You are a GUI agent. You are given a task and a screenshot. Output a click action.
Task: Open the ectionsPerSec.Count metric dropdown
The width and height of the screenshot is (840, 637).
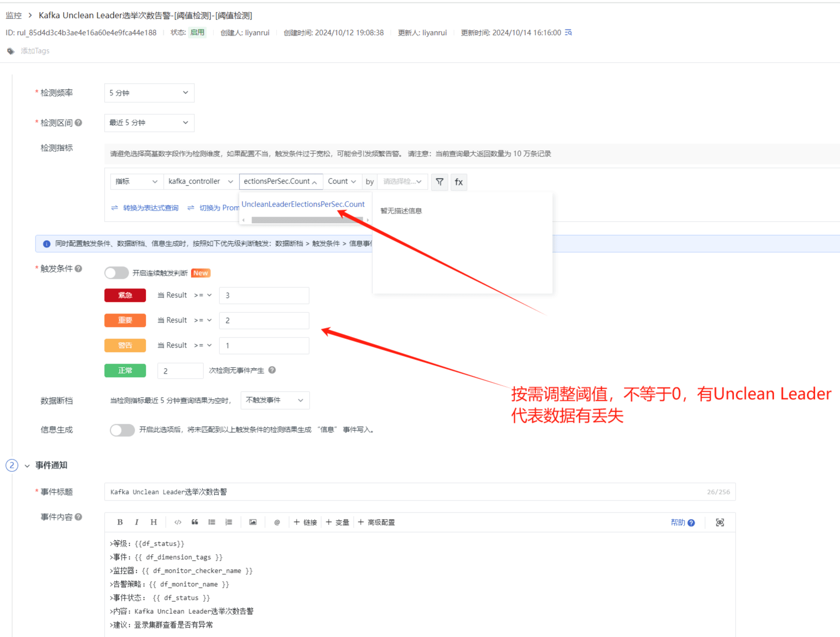(x=281, y=181)
